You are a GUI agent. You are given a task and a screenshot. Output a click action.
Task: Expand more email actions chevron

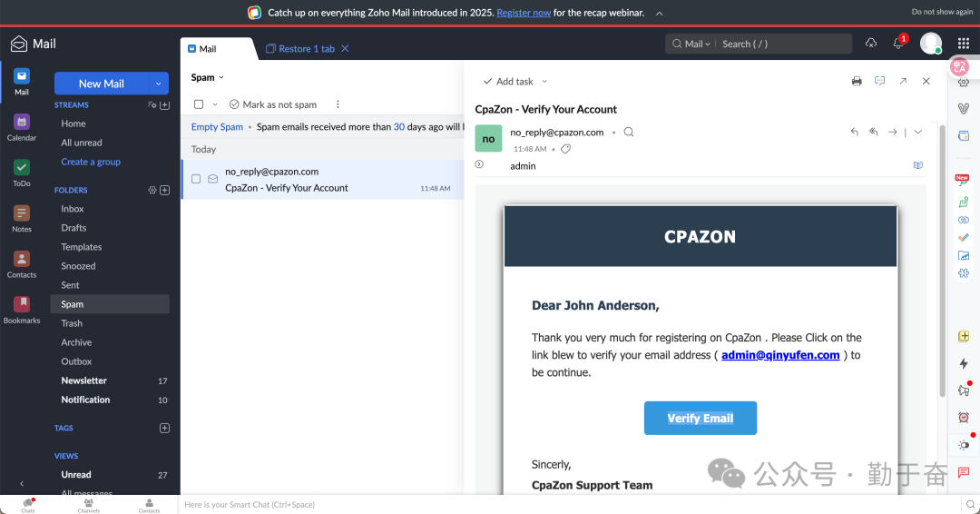[x=917, y=132]
